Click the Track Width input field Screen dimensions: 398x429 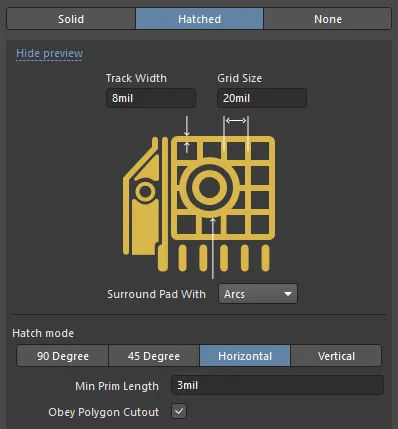[151, 98]
